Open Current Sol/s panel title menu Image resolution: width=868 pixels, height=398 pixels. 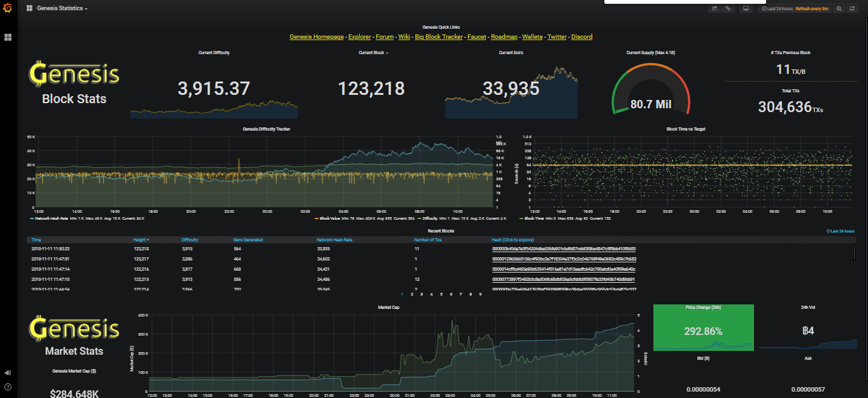click(x=511, y=53)
